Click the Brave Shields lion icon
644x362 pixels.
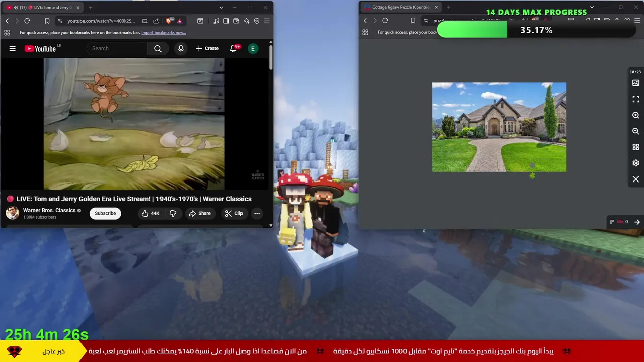[169, 21]
